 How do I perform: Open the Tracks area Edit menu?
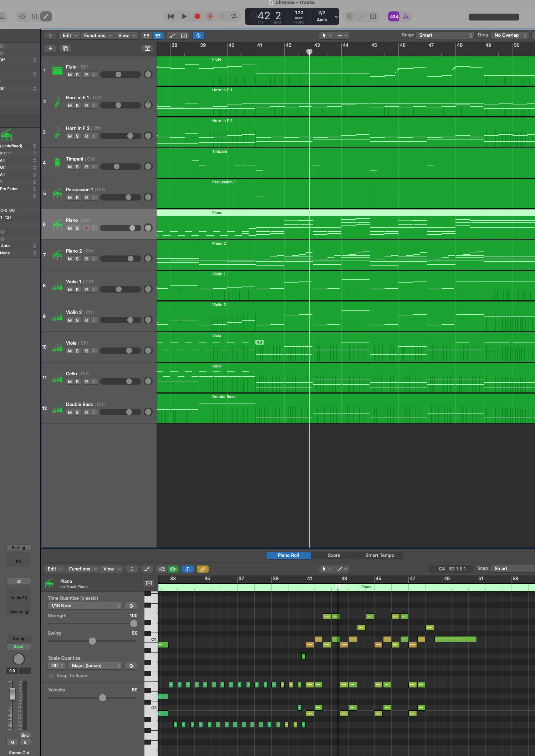70,36
